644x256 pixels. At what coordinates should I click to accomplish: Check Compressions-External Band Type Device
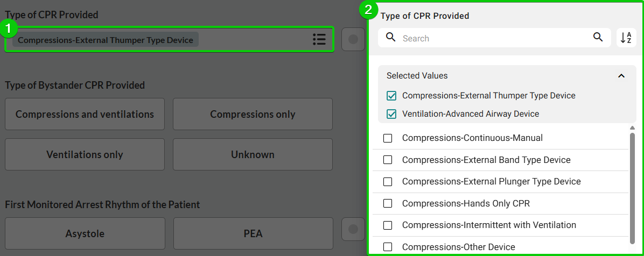(388, 160)
